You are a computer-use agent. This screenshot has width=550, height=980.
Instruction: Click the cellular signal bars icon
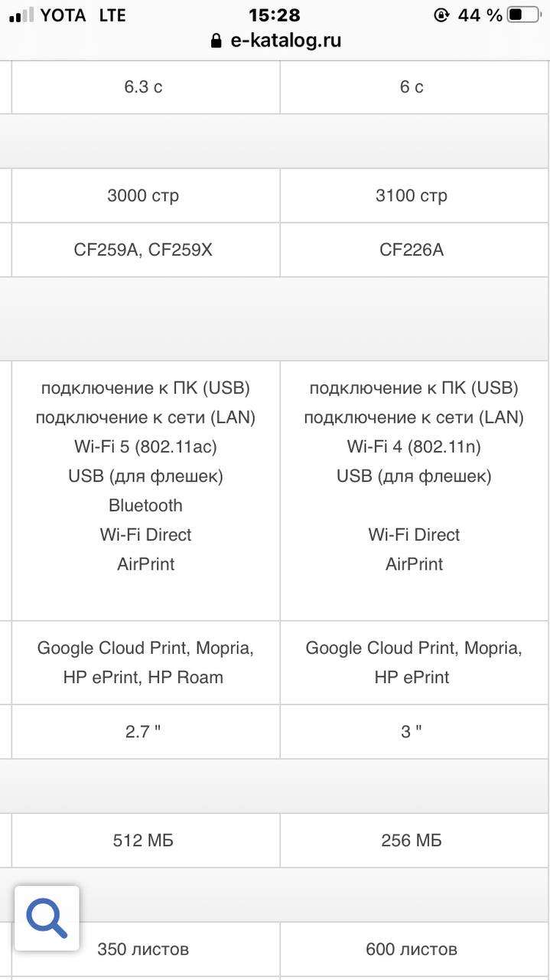[21, 15]
